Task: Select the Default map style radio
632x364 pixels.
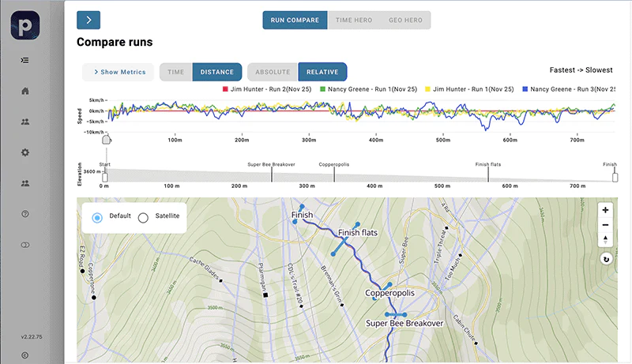Action: tap(97, 216)
